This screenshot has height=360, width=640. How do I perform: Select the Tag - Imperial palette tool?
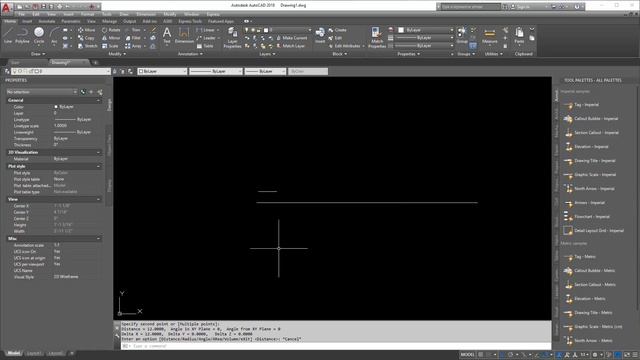581,105
